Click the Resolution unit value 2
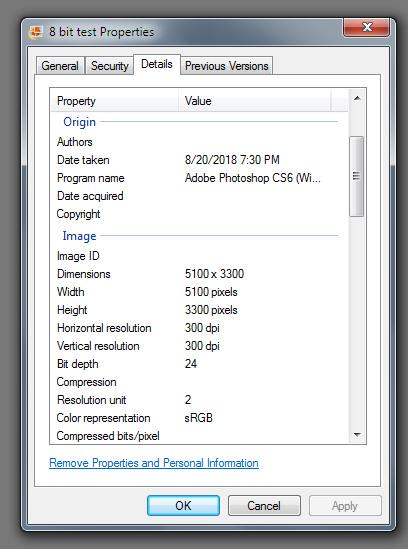 (x=188, y=400)
